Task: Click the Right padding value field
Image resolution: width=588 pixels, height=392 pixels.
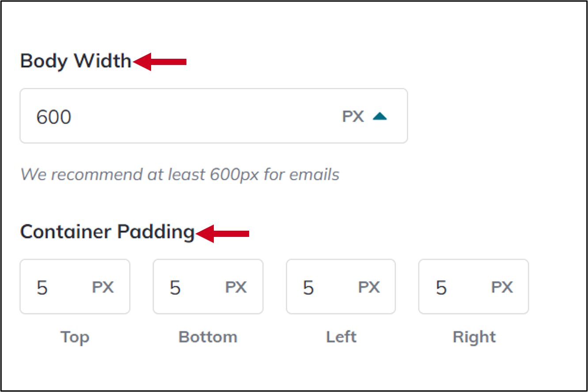Action: coord(451,286)
